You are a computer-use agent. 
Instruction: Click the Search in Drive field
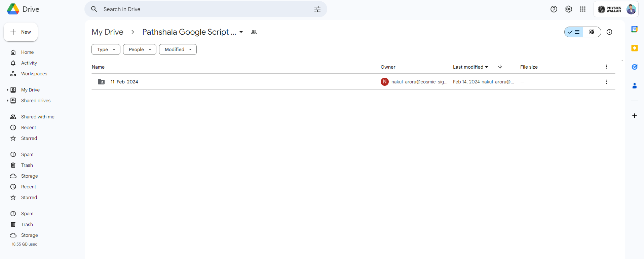(206, 9)
